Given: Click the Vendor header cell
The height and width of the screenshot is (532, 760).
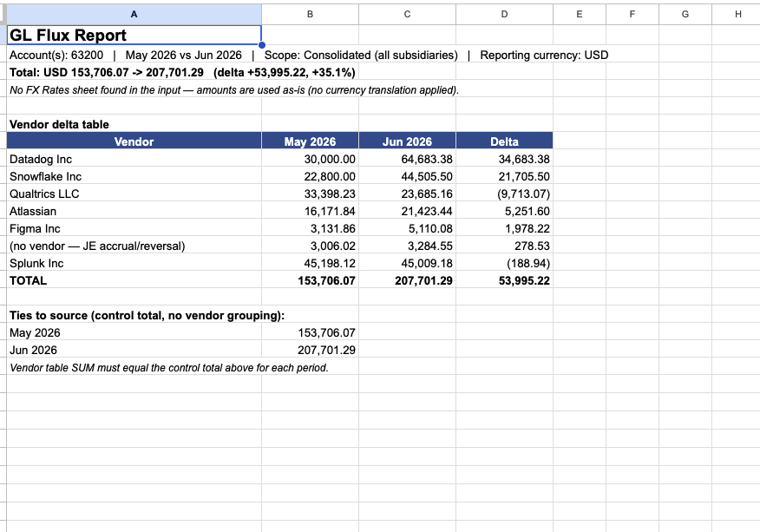Looking at the screenshot, I should 134,141.
